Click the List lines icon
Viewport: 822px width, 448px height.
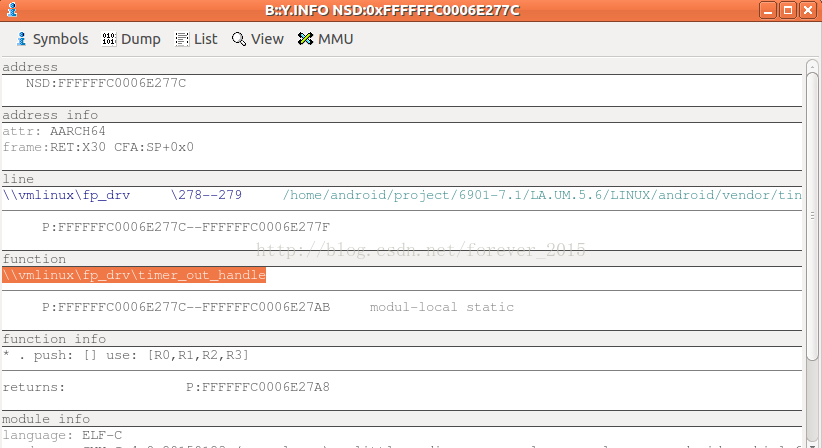pyautogui.click(x=182, y=39)
